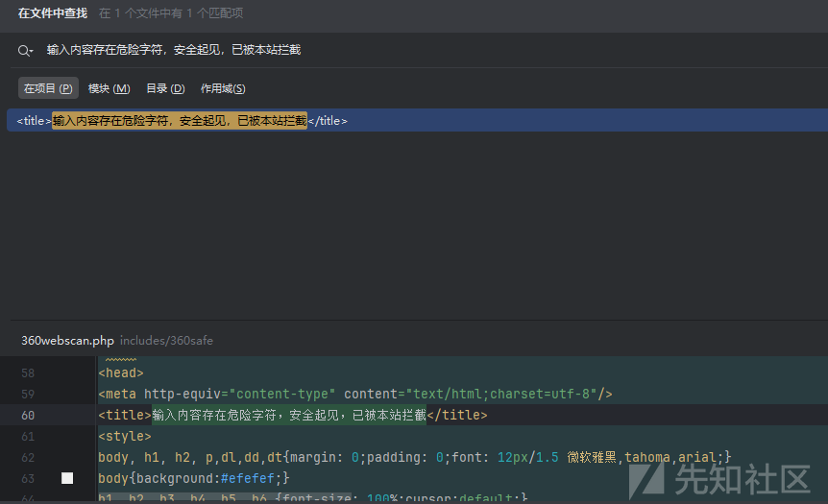Viewport: 828px width, 504px height.
Task: Select the matched title result row
Action: (x=417, y=120)
